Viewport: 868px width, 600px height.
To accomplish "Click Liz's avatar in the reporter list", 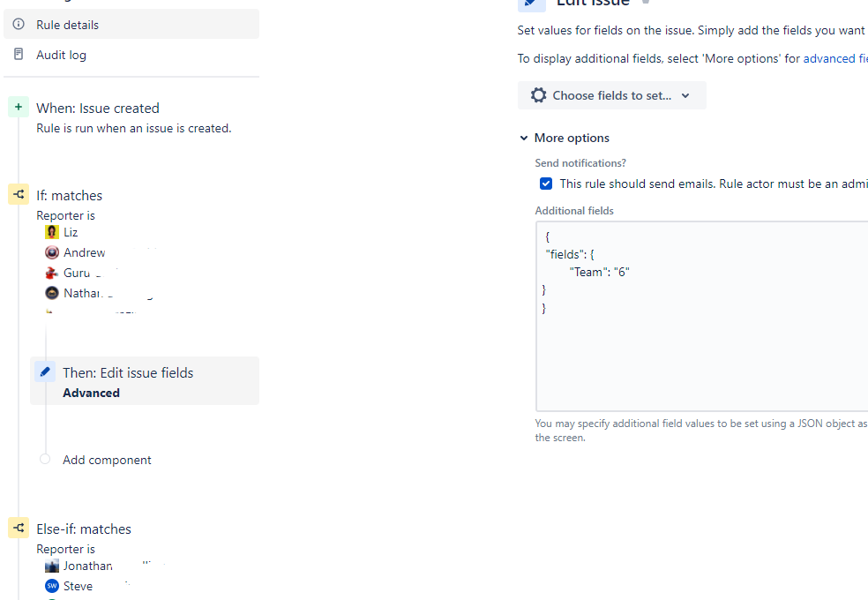I will (51, 231).
